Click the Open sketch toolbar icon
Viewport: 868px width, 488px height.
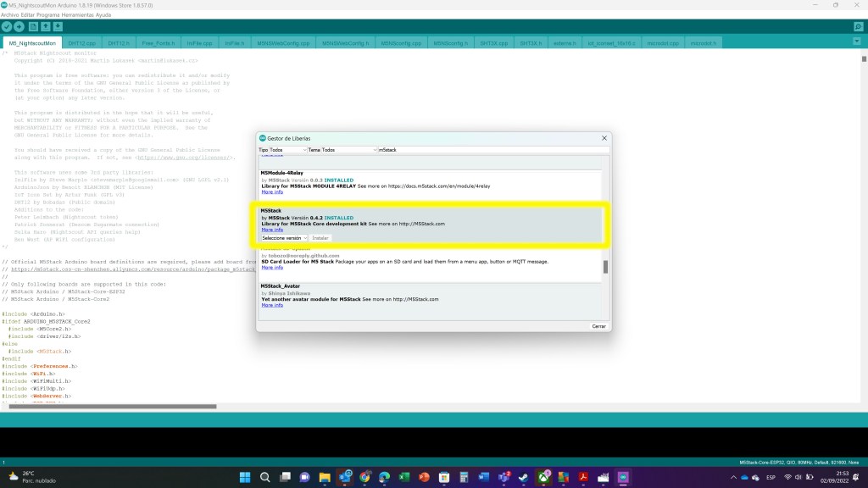pos(46,27)
